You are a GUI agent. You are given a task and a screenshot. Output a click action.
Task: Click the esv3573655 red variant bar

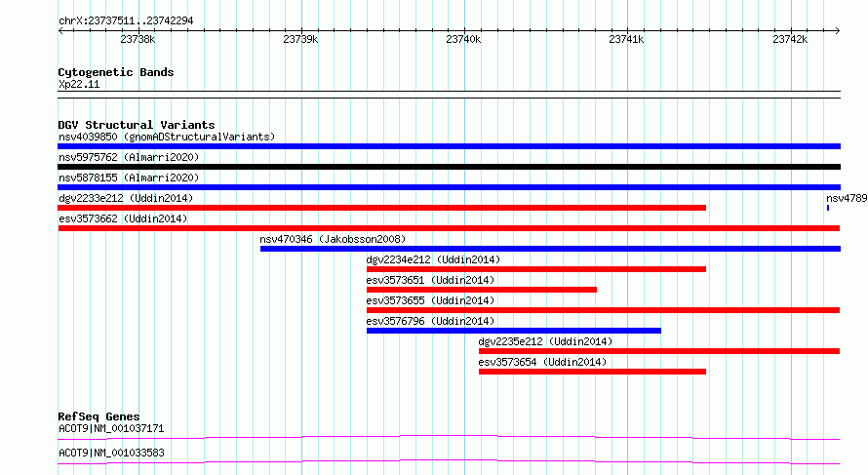(x=604, y=310)
